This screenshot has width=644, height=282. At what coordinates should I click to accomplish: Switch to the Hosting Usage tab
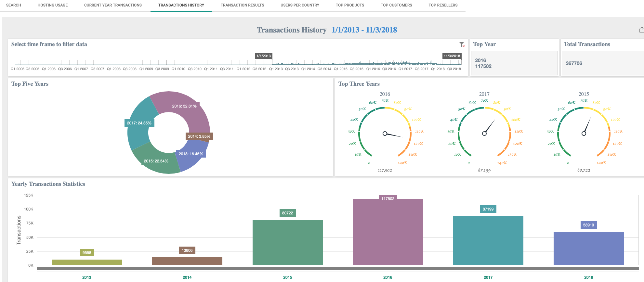52,5
